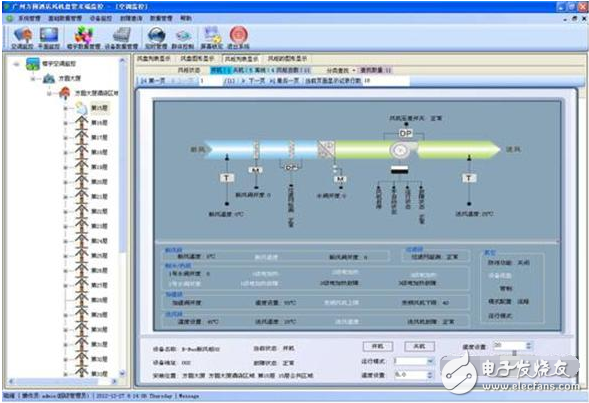Go to 下一页 in pagination bar
The image size is (589, 403).
(252, 80)
